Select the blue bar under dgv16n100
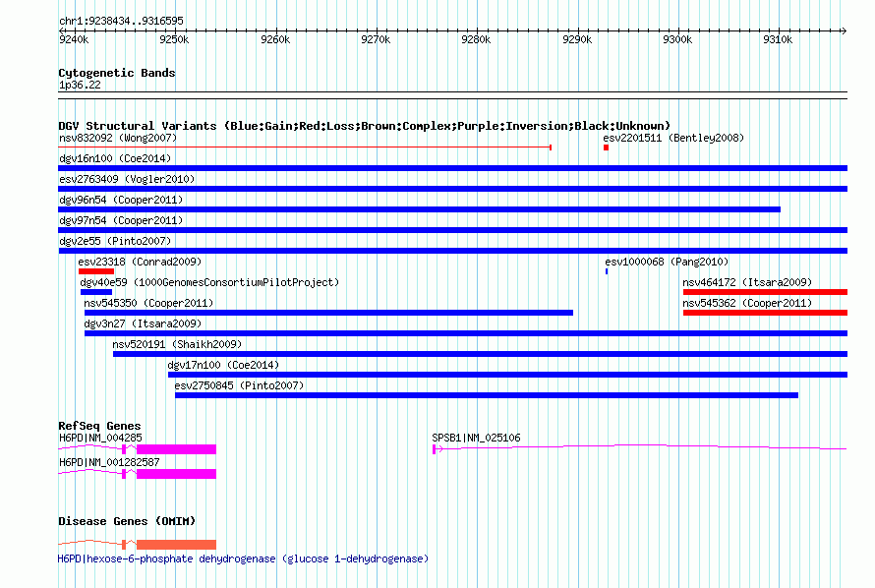 (x=452, y=168)
